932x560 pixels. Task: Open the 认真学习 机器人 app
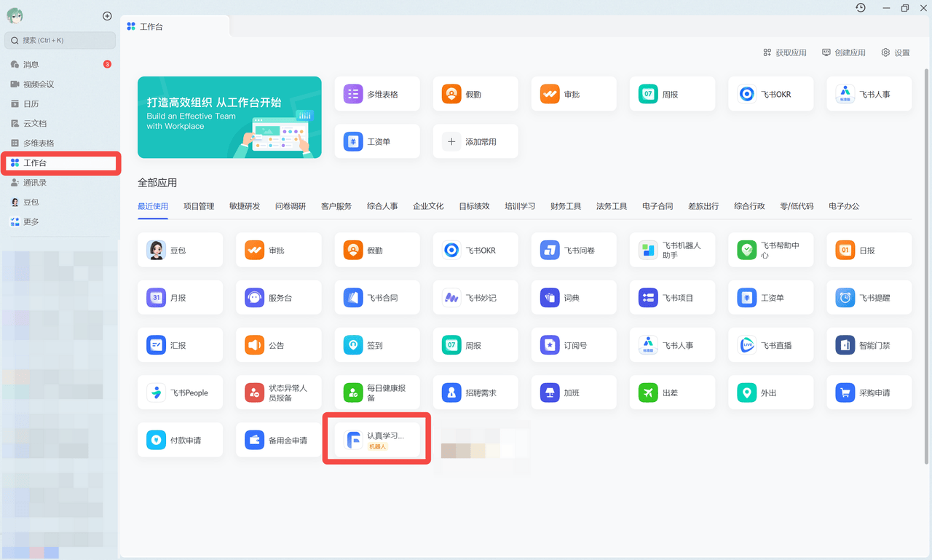coord(376,439)
